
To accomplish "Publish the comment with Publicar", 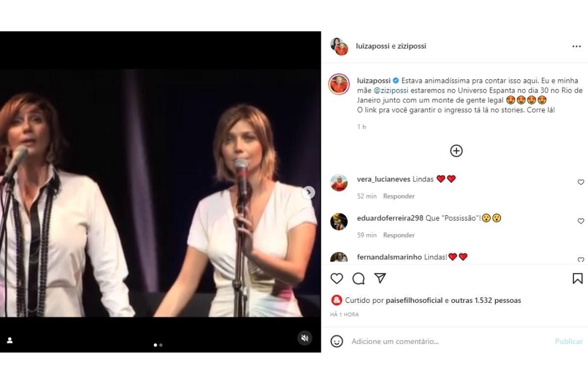I will pyautogui.click(x=568, y=341).
